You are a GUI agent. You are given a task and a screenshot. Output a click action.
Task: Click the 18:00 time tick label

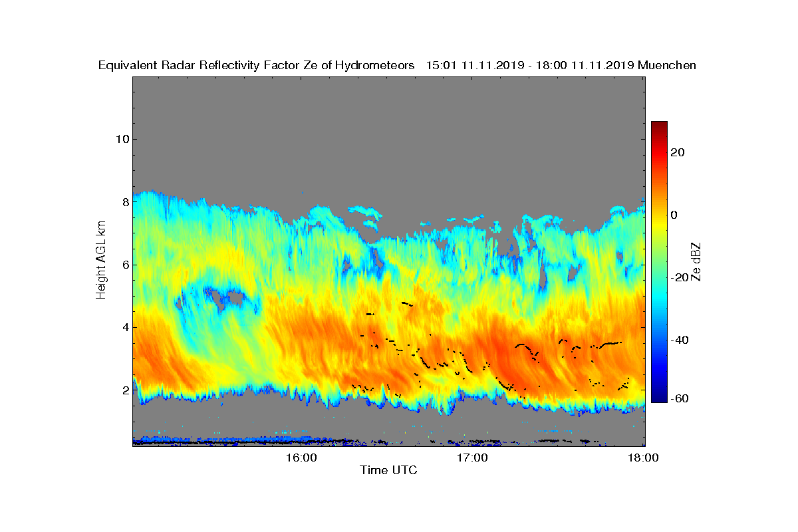644,458
